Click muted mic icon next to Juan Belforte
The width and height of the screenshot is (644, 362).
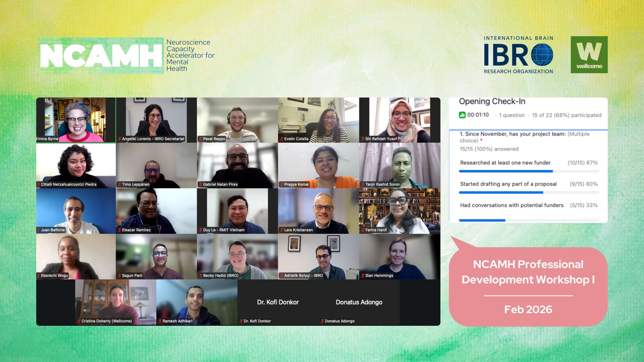pos(39,230)
